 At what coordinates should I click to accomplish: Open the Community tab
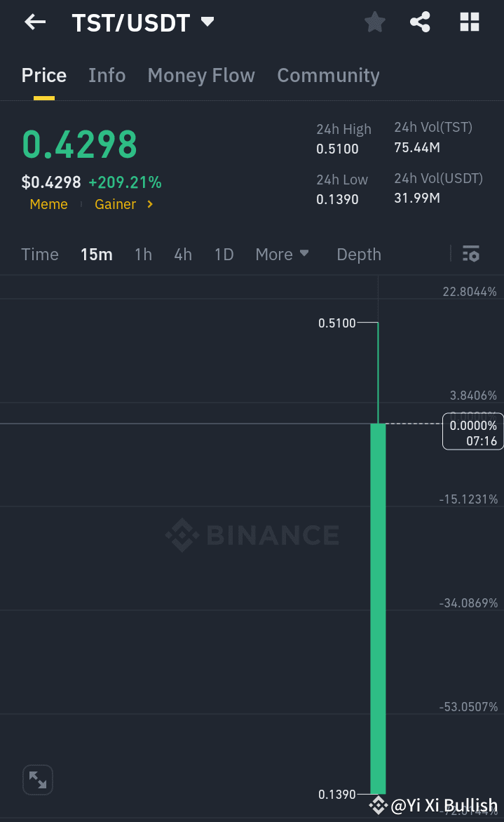328,75
